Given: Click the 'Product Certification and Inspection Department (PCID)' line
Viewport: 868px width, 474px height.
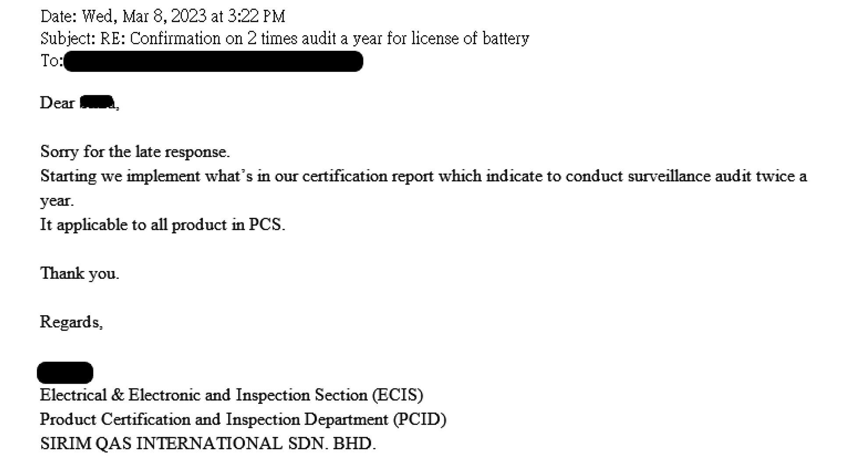Looking at the screenshot, I should [x=243, y=420].
